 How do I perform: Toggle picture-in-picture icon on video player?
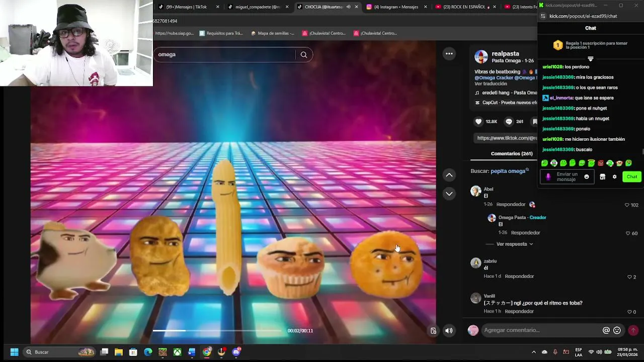[x=433, y=330]
